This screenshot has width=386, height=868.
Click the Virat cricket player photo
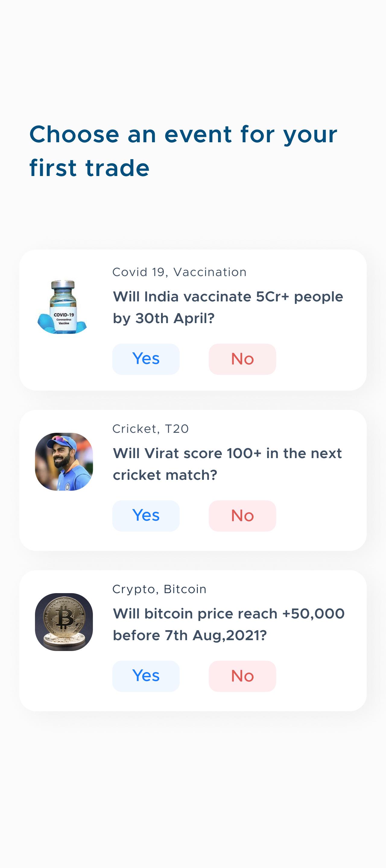[64, 462]
